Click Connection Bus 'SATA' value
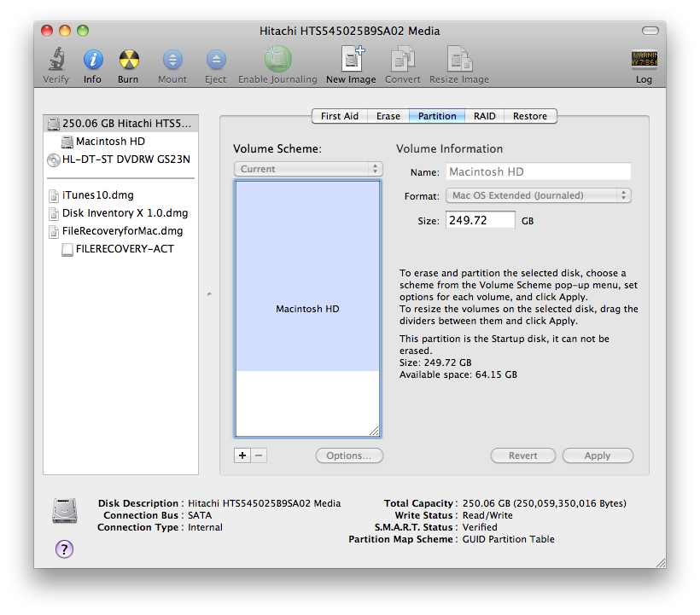This screenshot has width=700, height=615. (x=200, y=515)
